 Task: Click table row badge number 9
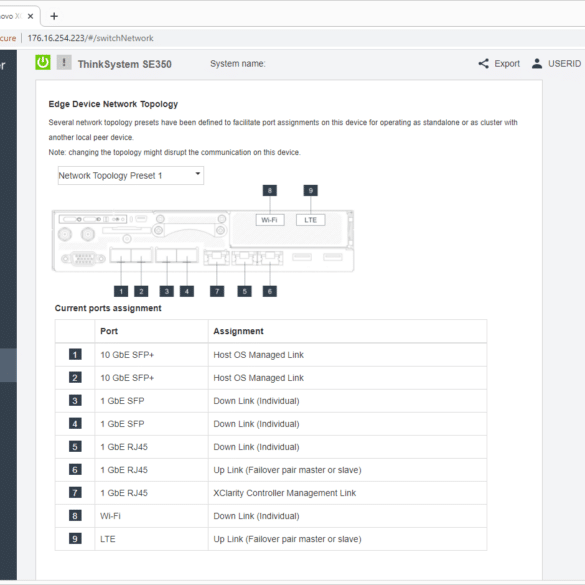[x=75, y=539]
